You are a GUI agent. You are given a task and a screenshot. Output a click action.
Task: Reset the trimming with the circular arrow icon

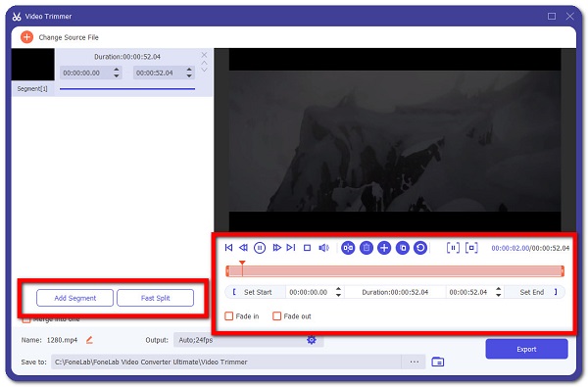coord(420,248)
